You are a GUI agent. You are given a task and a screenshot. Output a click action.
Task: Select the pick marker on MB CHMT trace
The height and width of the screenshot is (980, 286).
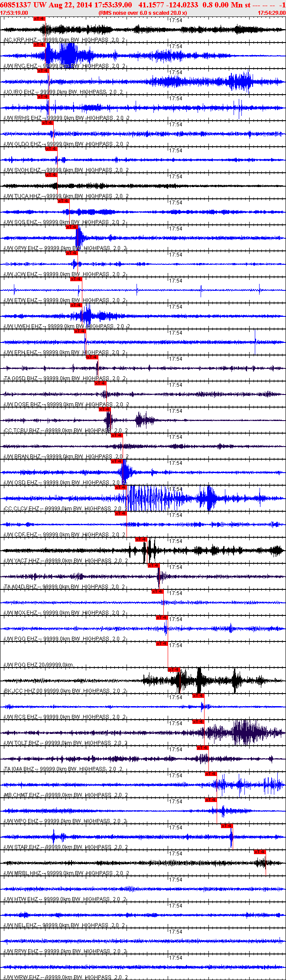[211, 774]
